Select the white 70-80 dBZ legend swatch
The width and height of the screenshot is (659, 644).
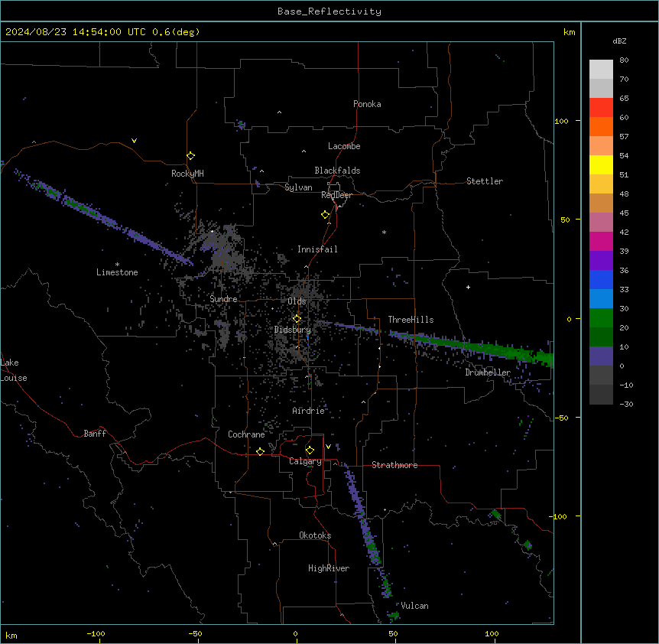click(601, 70)
